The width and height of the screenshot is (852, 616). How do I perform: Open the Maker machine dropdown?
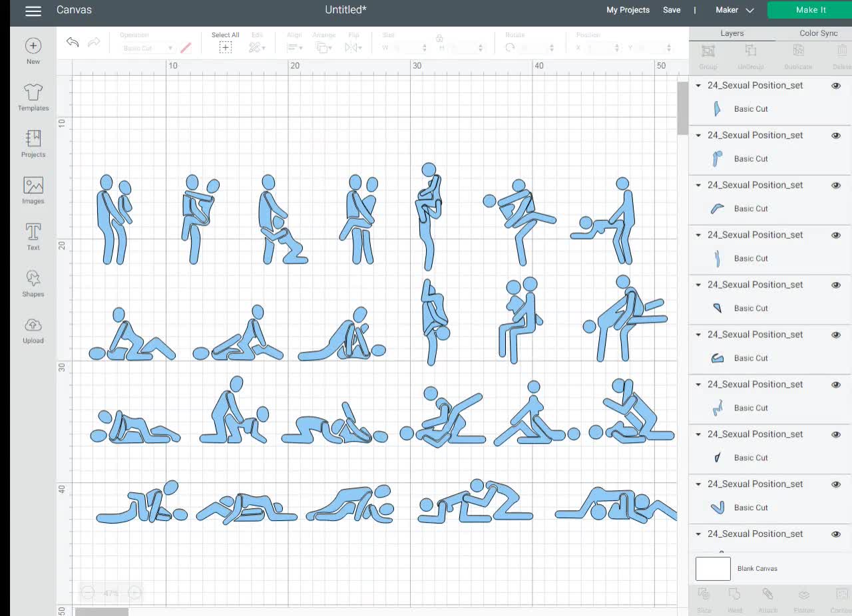click(x=735, y=10)
